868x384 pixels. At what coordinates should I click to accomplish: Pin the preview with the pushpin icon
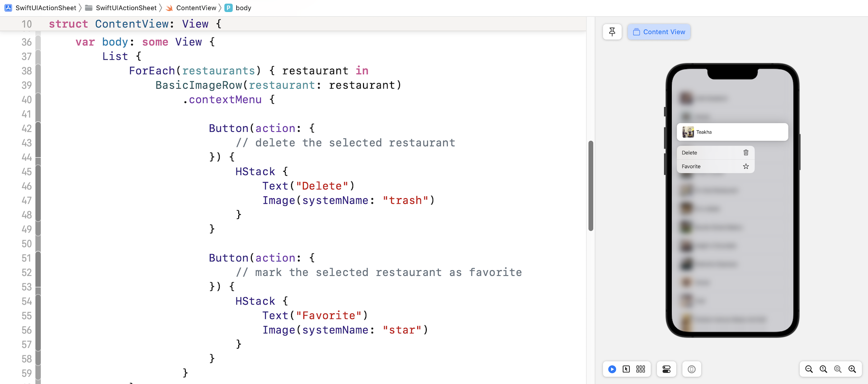pos(612,32)
